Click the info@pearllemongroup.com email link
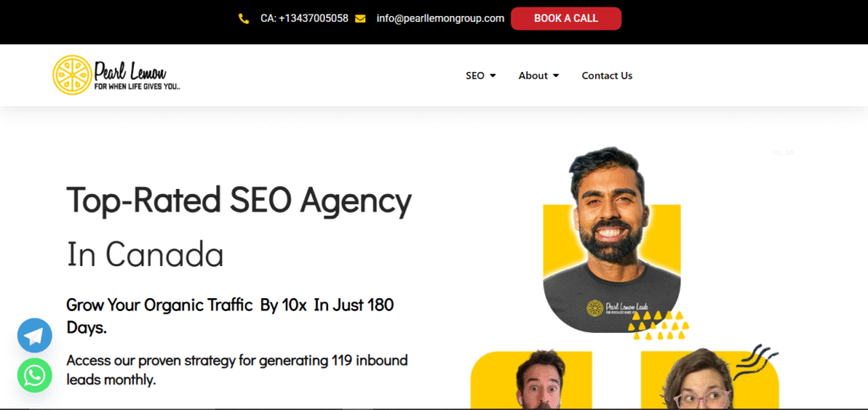This screenshot has height=410, width=868. point(440,19)
